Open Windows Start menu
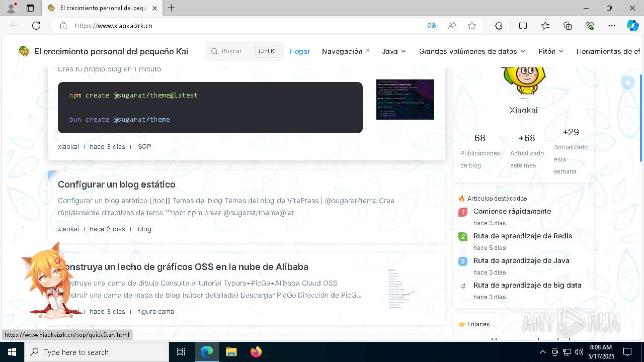The width and height of the screenshot is (644, 362). coord(12,352)
